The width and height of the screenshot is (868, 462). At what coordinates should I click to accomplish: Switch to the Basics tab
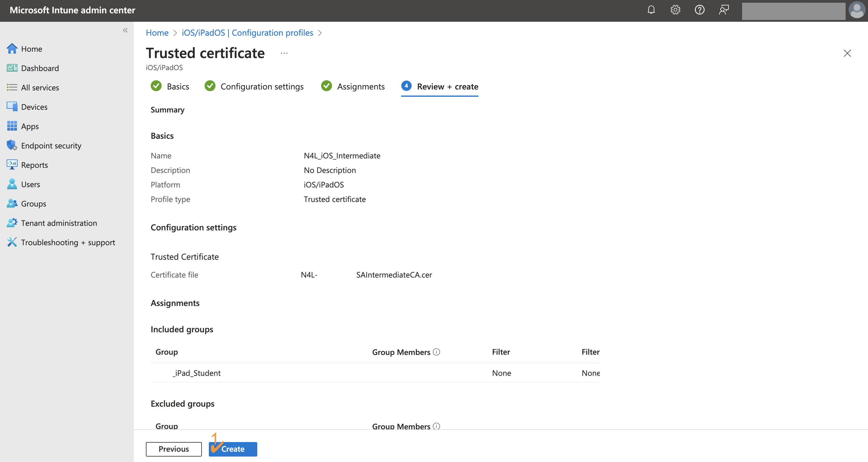[x=178, y=86]
